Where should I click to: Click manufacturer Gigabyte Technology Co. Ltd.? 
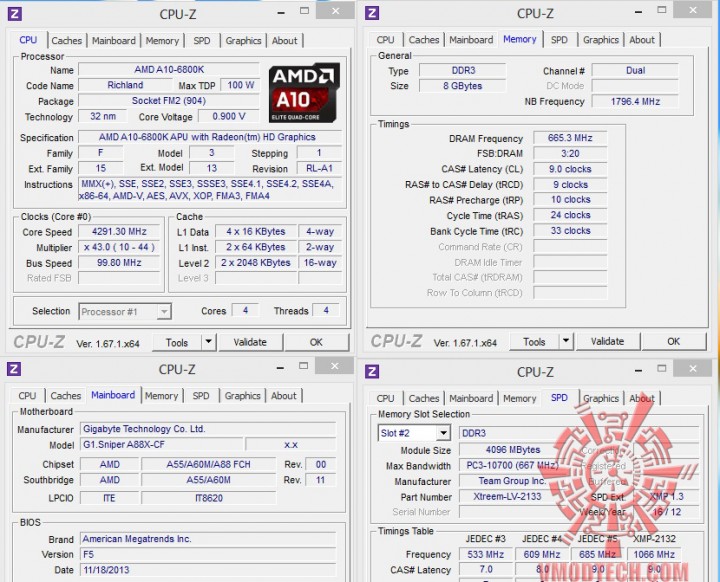[x=208, y=429]
